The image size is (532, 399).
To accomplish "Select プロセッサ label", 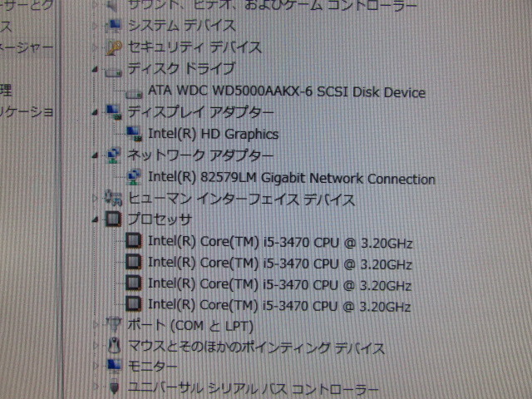I will [160, 219].
